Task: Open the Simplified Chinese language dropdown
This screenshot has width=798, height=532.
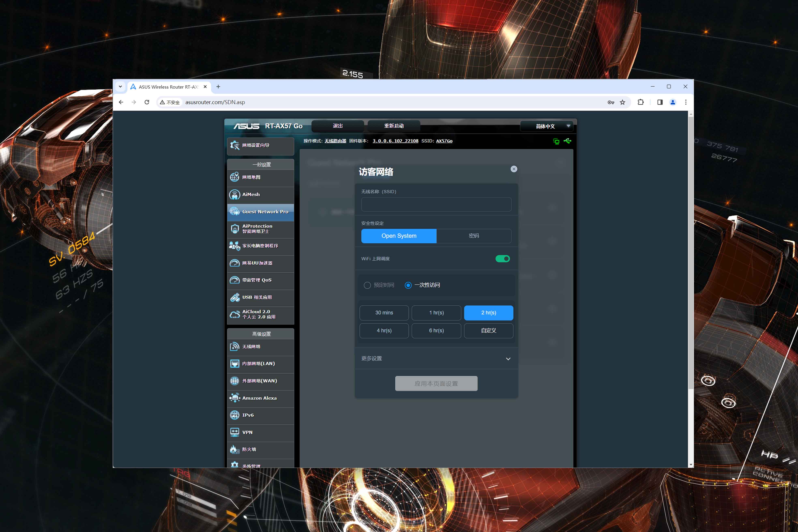Action: tap(546, 126)
